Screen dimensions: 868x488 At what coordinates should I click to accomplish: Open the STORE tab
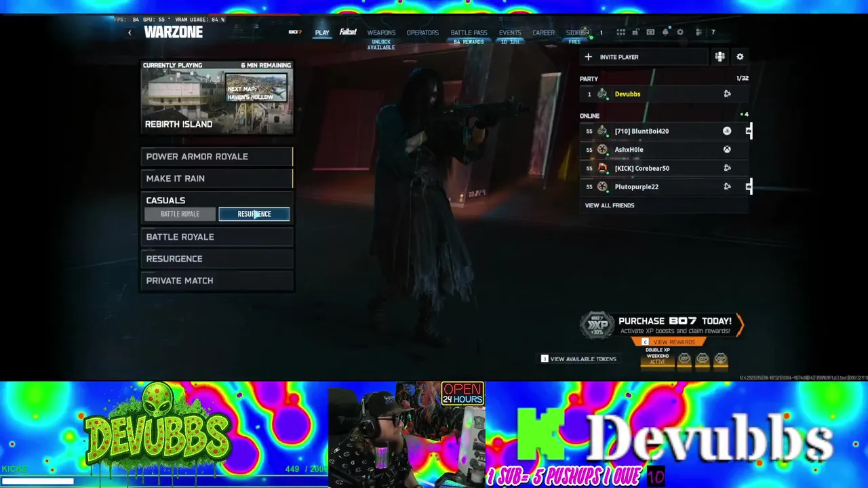click(574, 33)
